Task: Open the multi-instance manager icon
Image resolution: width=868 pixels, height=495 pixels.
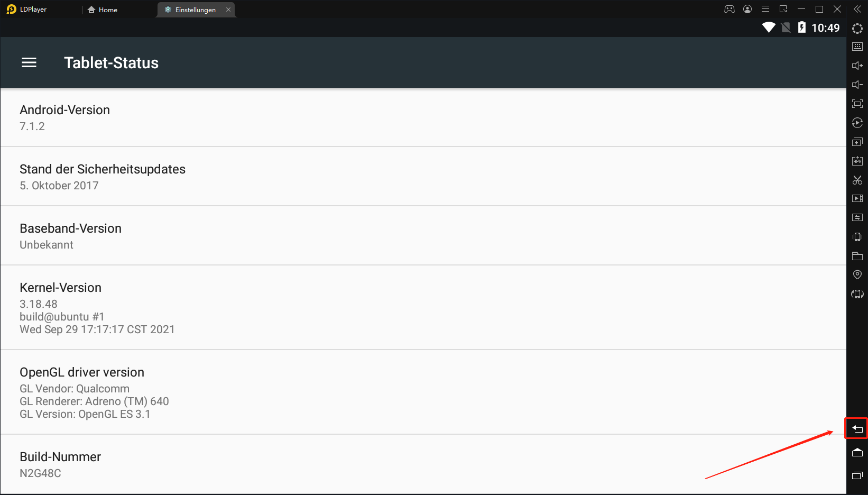Action: click(857, 142)
